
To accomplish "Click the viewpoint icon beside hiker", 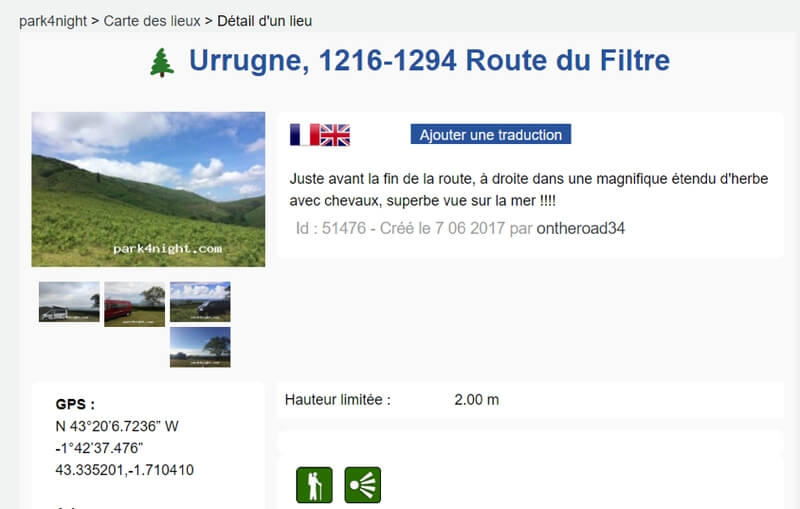I will click(x=363, y=485).
